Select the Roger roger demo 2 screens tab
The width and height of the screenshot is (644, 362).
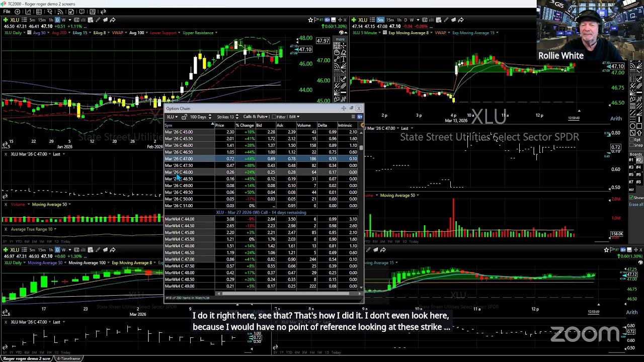click(26, 358)
